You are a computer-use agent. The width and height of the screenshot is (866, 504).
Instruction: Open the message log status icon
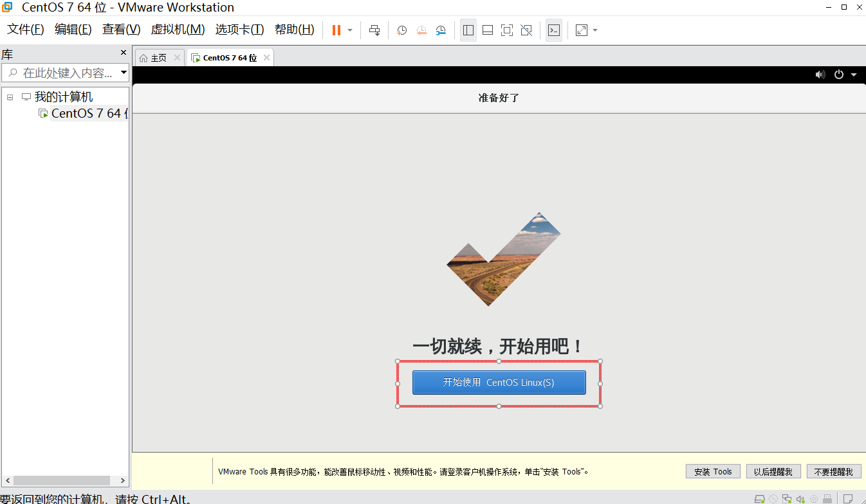848,498
